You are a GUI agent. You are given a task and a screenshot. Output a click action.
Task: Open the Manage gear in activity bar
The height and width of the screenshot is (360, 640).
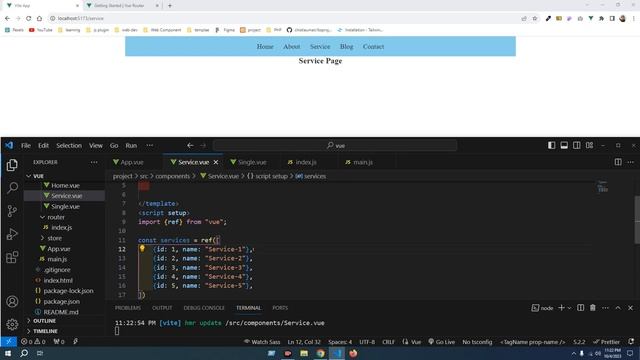[x=12, y=324]
